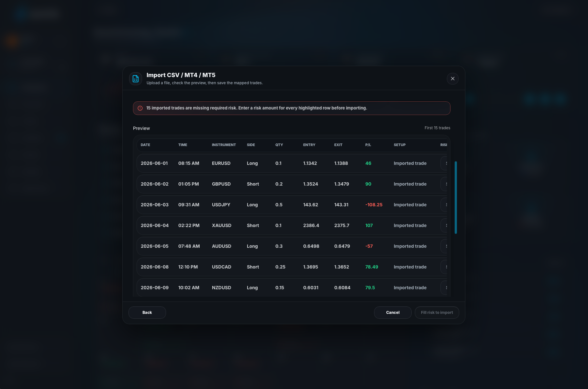Click the -108.25 loss value
Screen dimensions: 588x389
click(374, 205)
